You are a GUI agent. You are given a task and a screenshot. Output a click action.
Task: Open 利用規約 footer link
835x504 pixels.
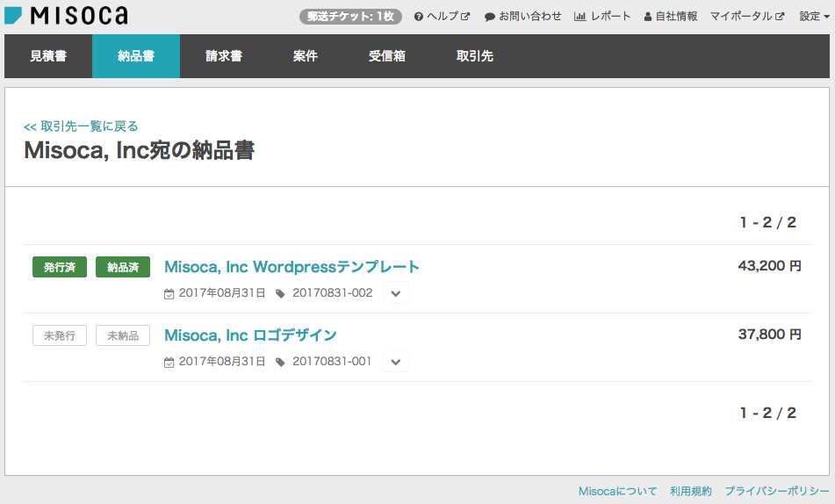(691, 491)
